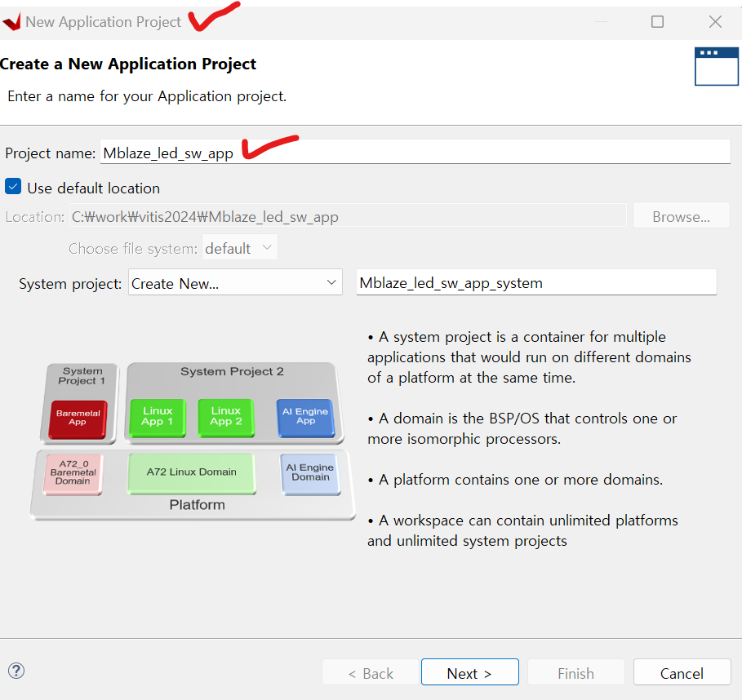Screen dimensions: 742x700
Task: Click the Finish button
Action: tap(576, 672)
